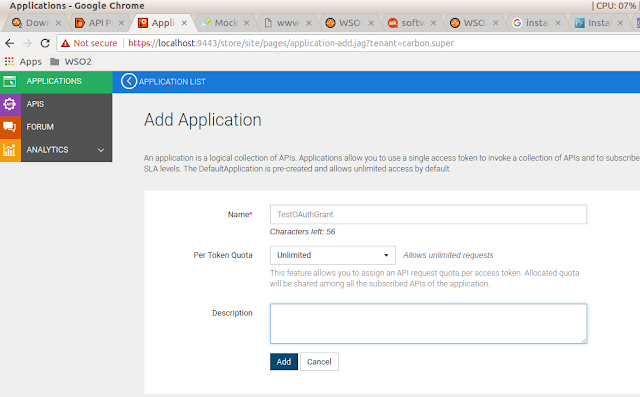Click the Add button
Image resolution: width=640 pixels, height=397 pixels.
(x=284, y=362)
